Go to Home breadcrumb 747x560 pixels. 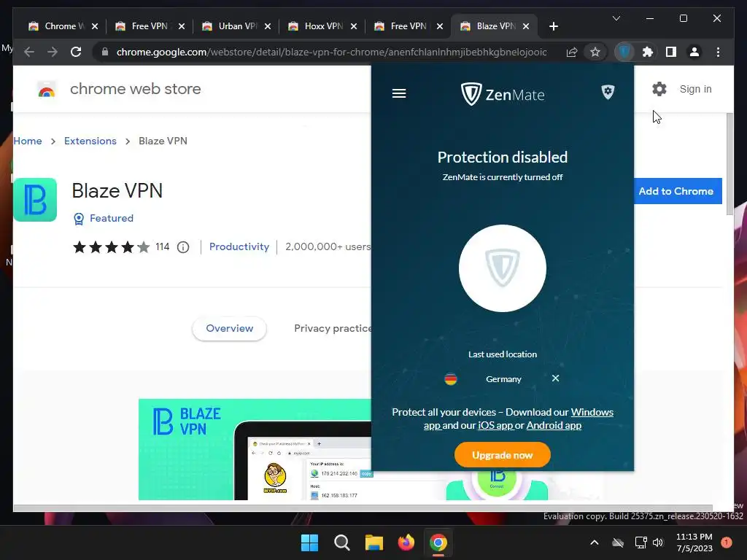tap(28, 141)
